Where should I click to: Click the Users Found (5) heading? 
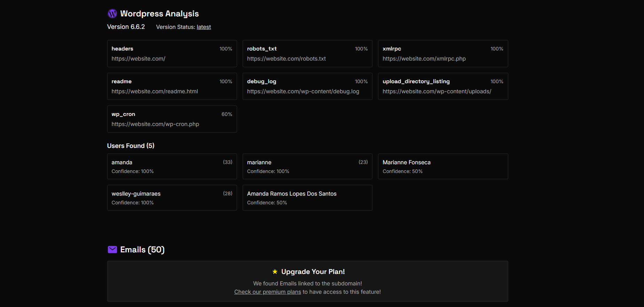pyautogui.click(x=131, y=146)
